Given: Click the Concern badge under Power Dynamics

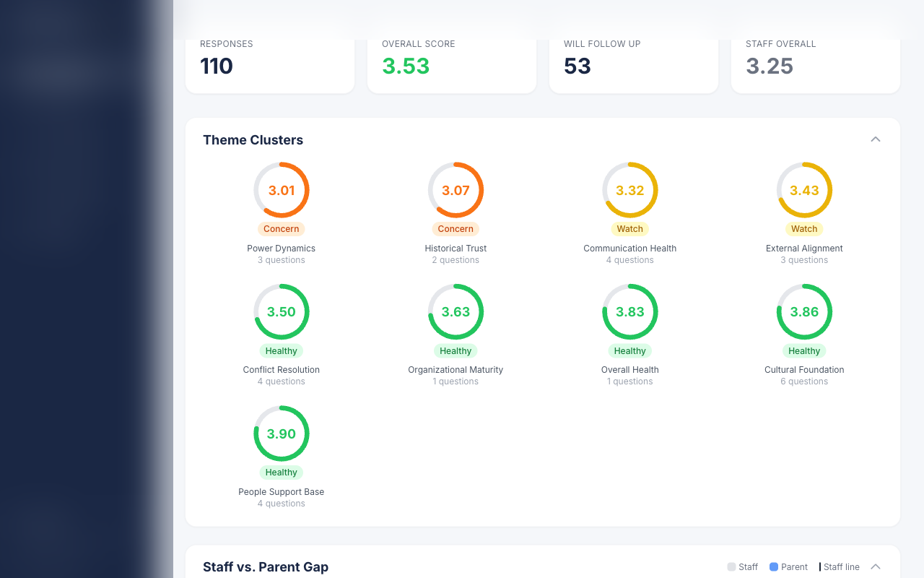Looking at the screenshot, I should click(x=282, y=228).
